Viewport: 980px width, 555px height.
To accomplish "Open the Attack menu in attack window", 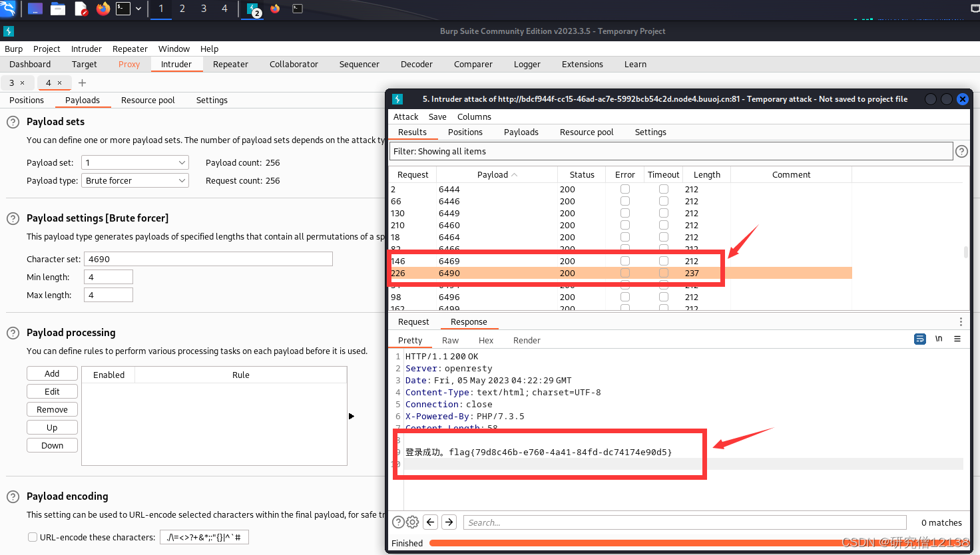I will 405,116.
